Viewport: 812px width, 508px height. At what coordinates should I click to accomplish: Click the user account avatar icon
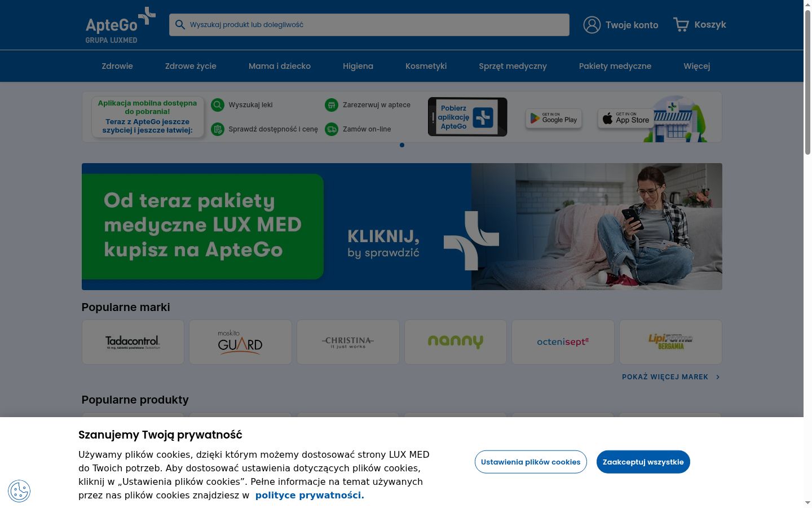592,25
